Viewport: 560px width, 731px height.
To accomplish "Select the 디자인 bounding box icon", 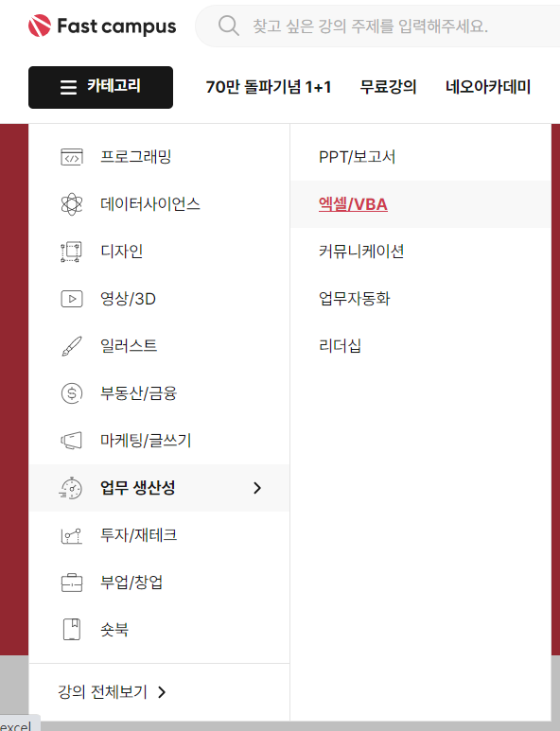I will tap(71, 252).
